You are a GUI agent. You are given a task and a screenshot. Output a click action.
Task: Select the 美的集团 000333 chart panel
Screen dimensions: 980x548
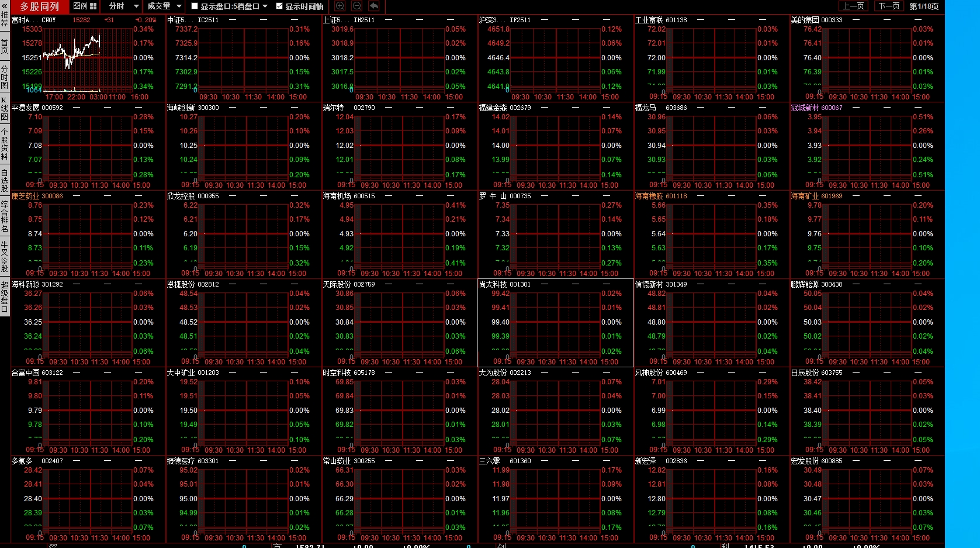pos(867,58)
